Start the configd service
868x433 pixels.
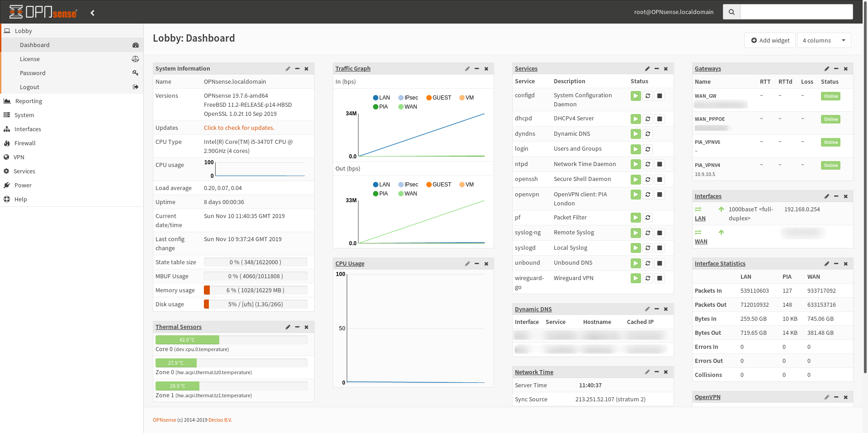click(636, 96)
